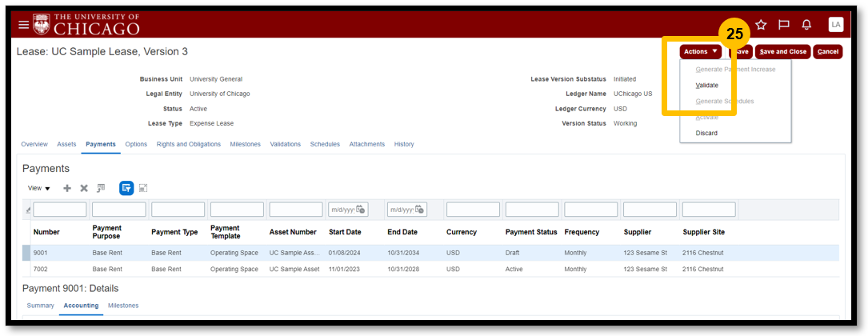Click the detach table icon
Screen dimensions: 868x336
(143, 188)
